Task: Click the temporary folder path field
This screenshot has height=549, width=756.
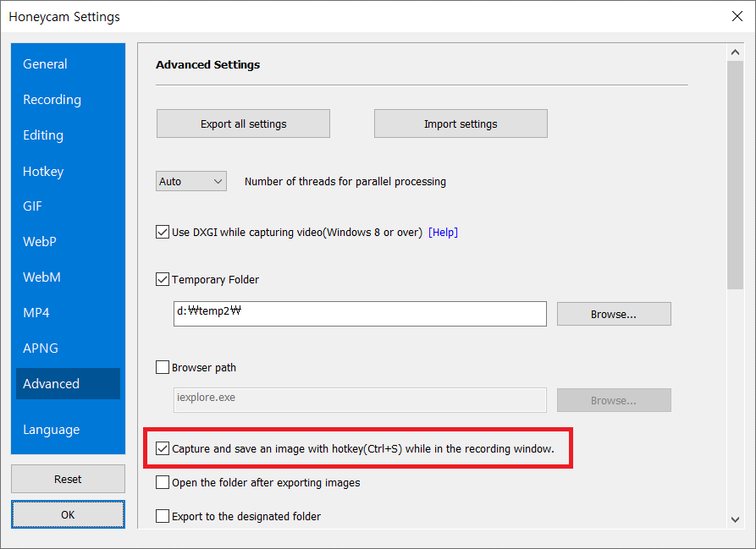Action: (360, 314)
